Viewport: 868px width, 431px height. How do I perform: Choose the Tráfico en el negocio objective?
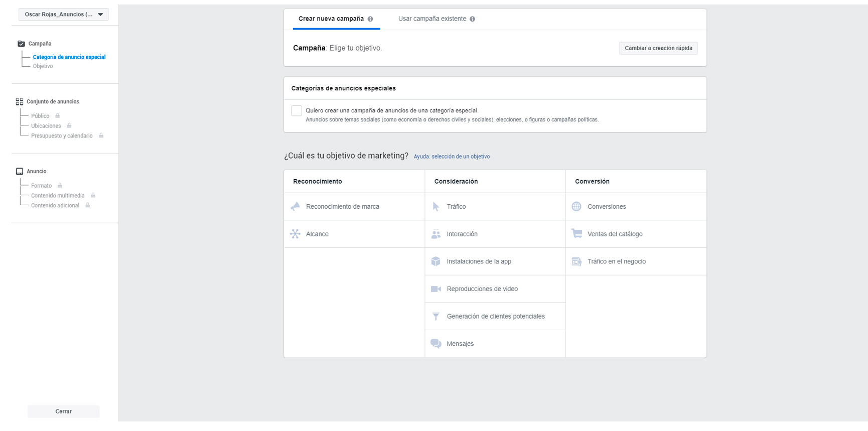(636, 261)
